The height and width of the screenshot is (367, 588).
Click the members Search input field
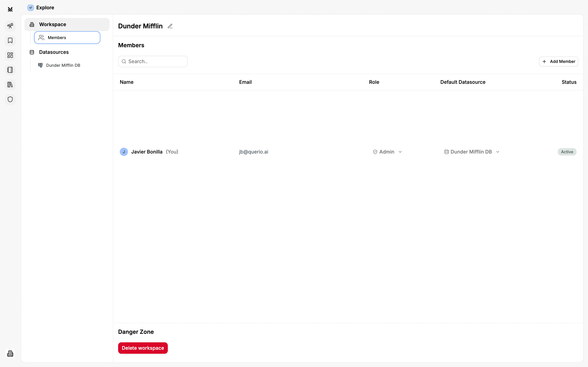click(155, 61)
